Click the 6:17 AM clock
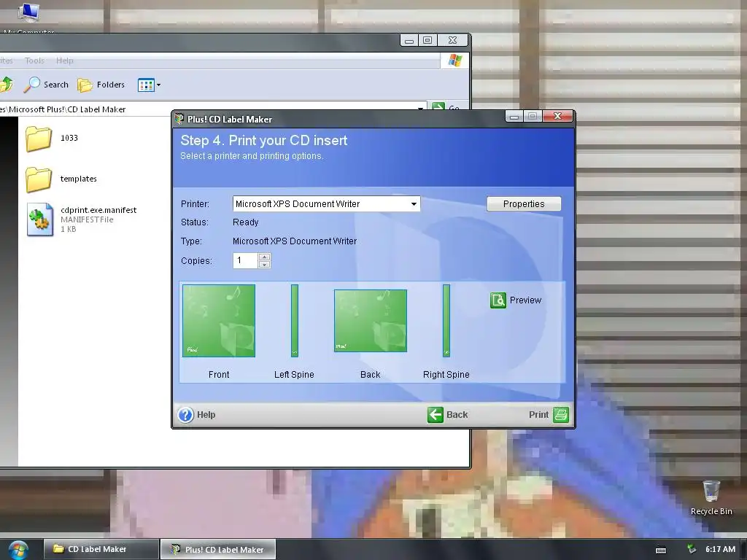The width and height of the screenshot is (747, 560). [x=720, y=549]
